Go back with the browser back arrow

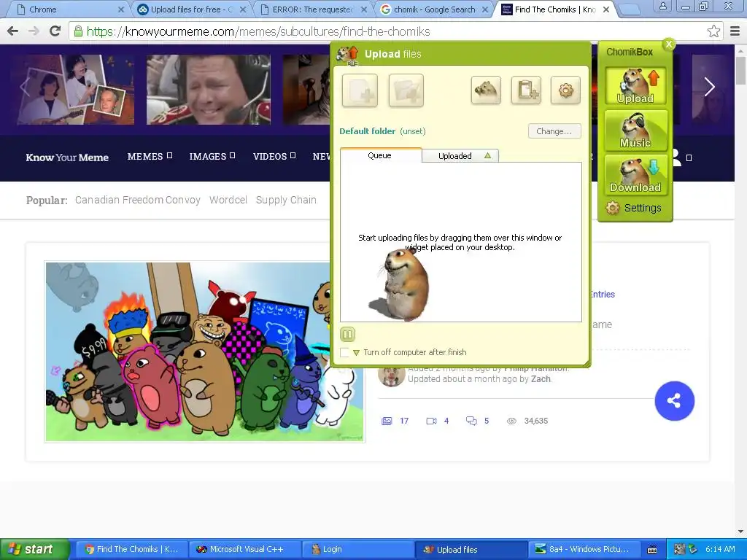click(13, 31)
